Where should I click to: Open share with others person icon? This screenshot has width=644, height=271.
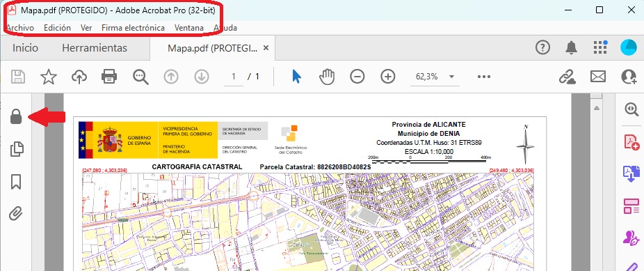pyautogui.click(x=629, y=77)
